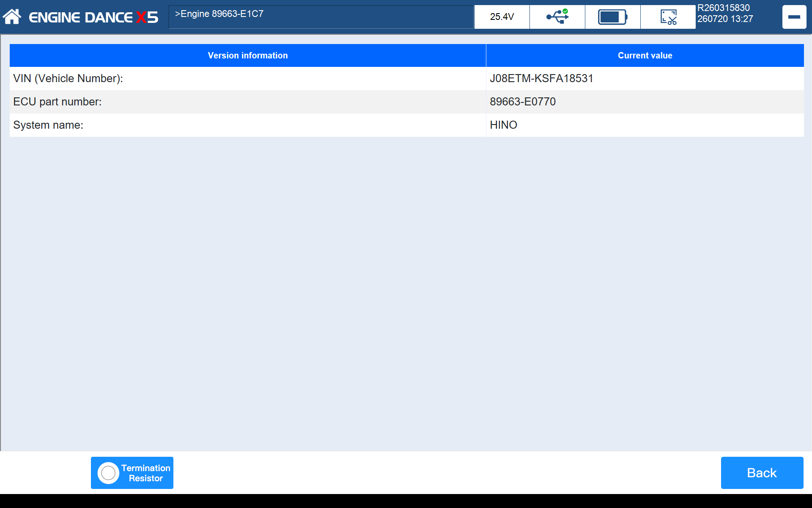Select the VIN value J08ETM-KSFA18531
Viewport: 812px width, 508px height.
click(x=541, y=78)
